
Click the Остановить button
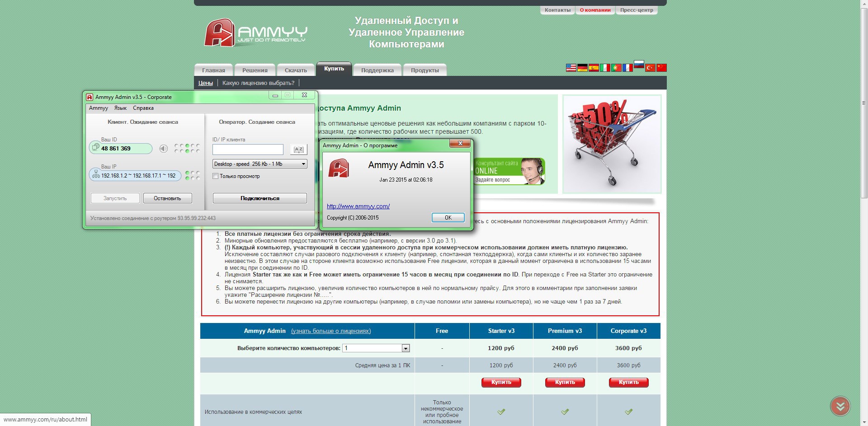tap(167, 198)
